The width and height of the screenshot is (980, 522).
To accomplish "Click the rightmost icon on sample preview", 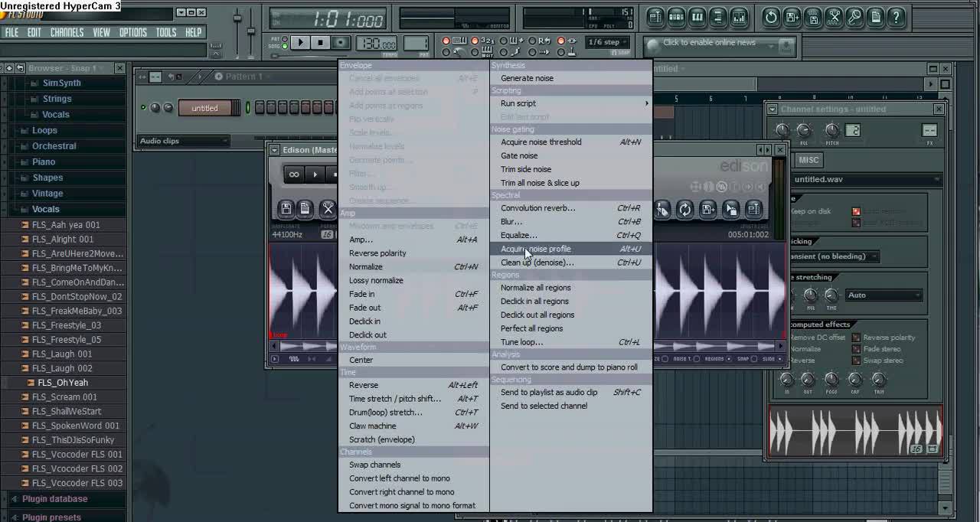I will pos(933,449).
